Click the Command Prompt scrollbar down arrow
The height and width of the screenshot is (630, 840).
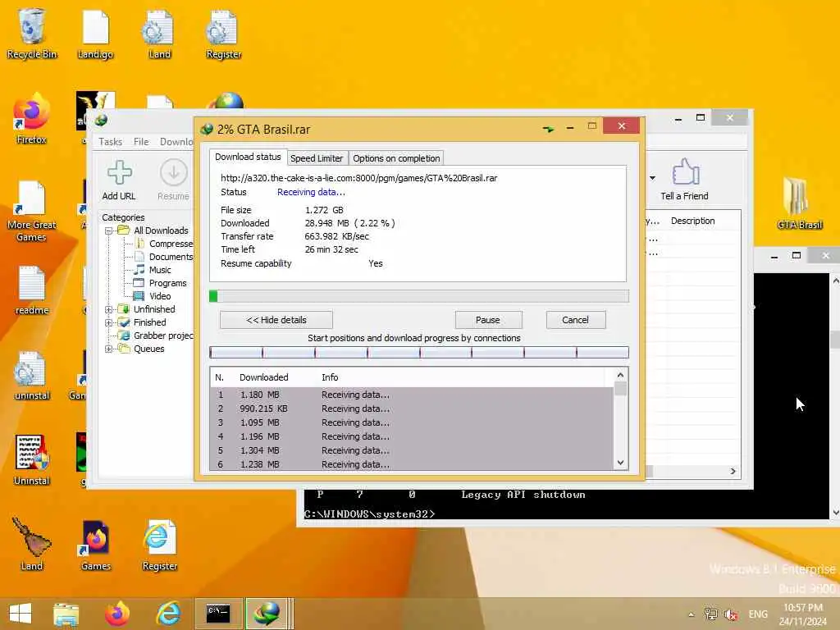pos(835,513)
